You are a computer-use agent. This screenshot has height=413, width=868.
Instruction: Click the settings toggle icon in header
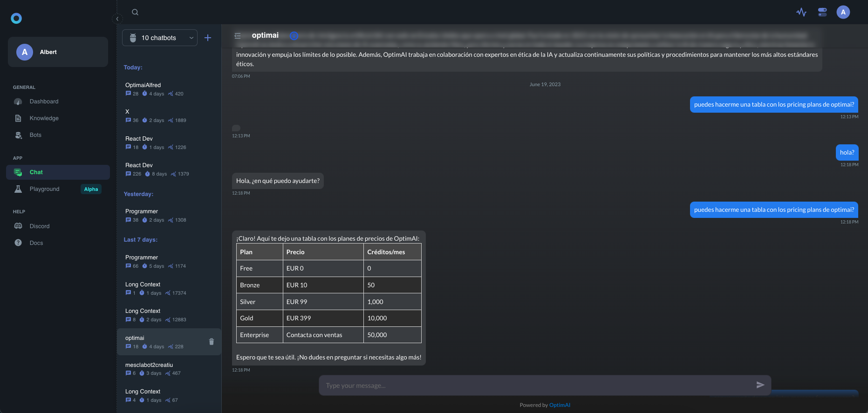point(822,12)
